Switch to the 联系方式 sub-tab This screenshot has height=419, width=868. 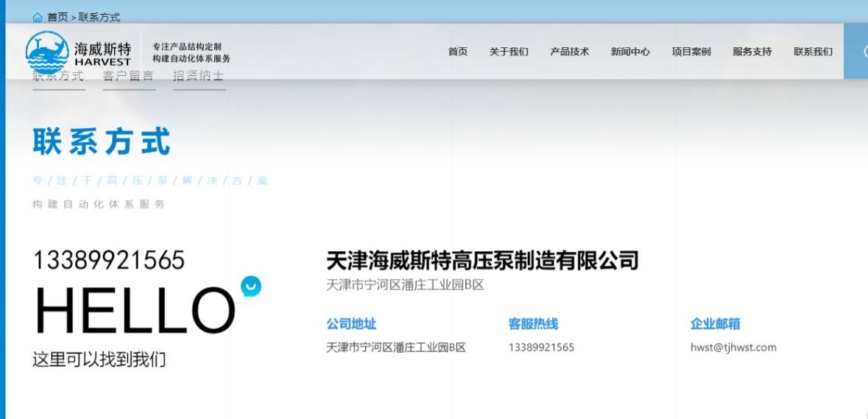coord(59,78)
